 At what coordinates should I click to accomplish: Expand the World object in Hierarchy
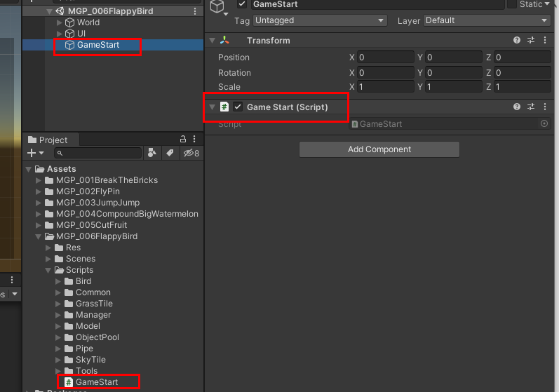59,22
